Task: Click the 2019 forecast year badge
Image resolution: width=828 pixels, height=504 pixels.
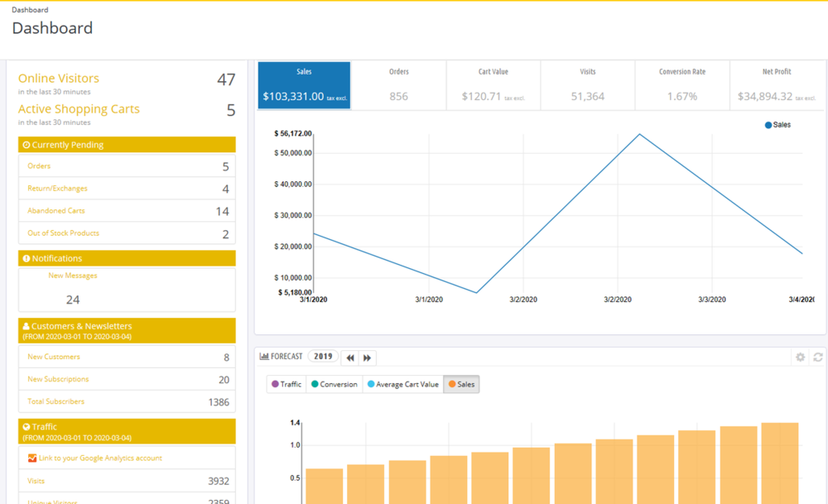Action: [x=323, y=357]
